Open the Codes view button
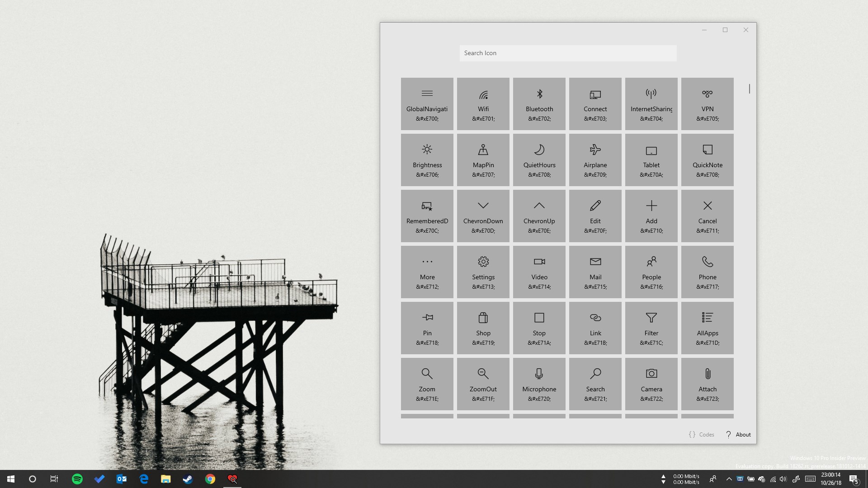868x488 pixels. click(701, 435)
